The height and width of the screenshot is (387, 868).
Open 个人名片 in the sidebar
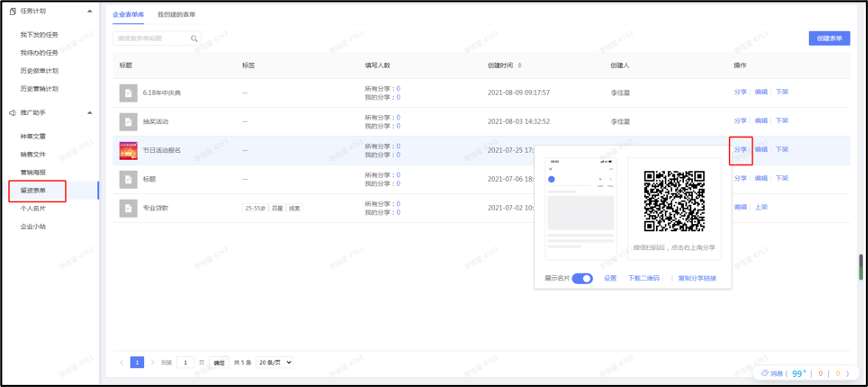(x=33, y=208)
